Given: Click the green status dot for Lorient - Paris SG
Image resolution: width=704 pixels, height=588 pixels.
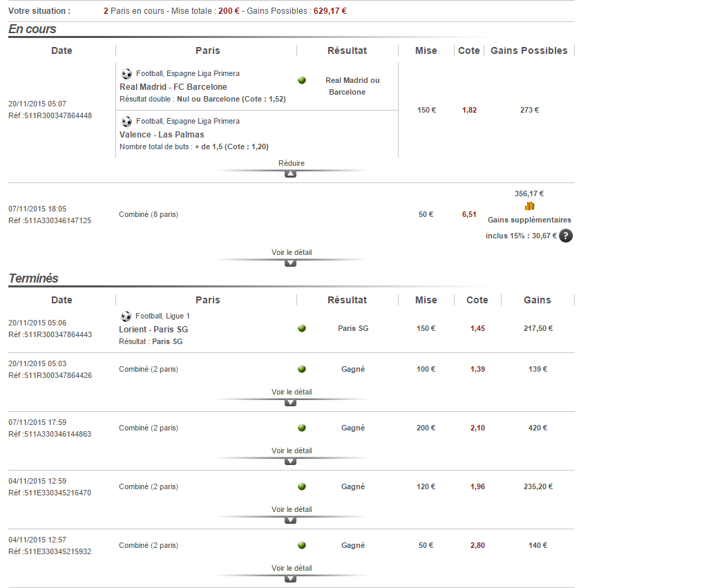Looking at the screenshot, I should tap(302, 328).
